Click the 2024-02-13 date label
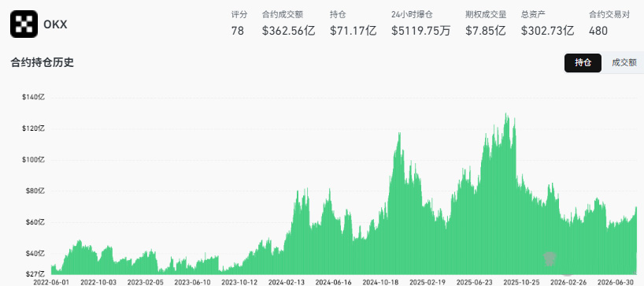The width and height of the screenshot is (644, 286). tap(287, 282)
